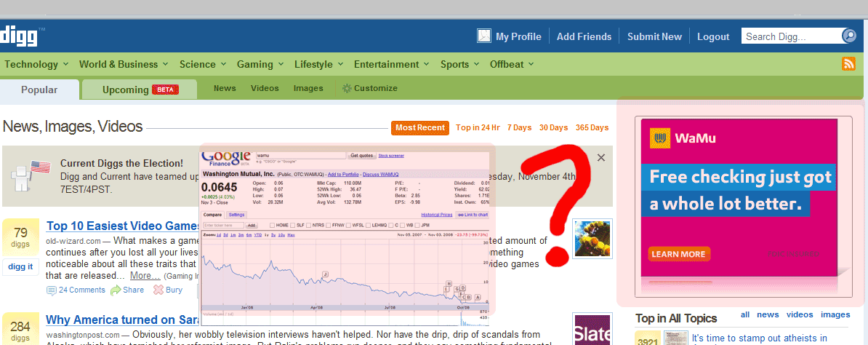Filter by Videos

tap(265, 88)
